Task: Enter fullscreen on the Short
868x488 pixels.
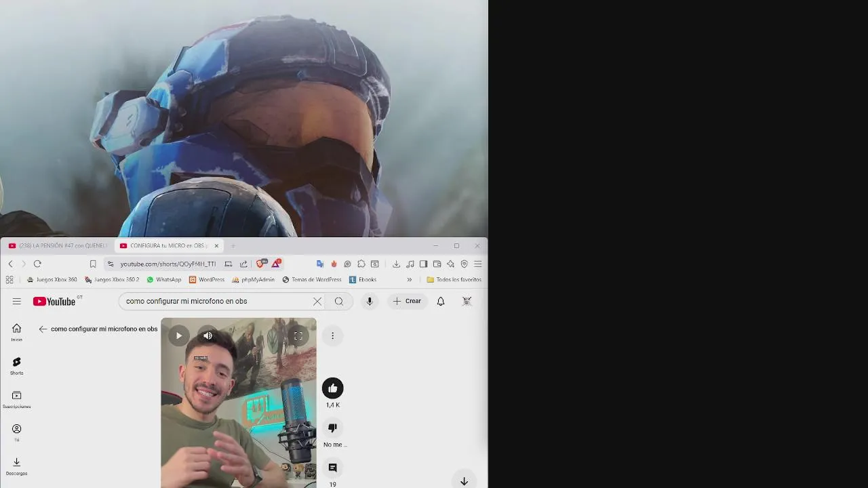Action: 298,335
